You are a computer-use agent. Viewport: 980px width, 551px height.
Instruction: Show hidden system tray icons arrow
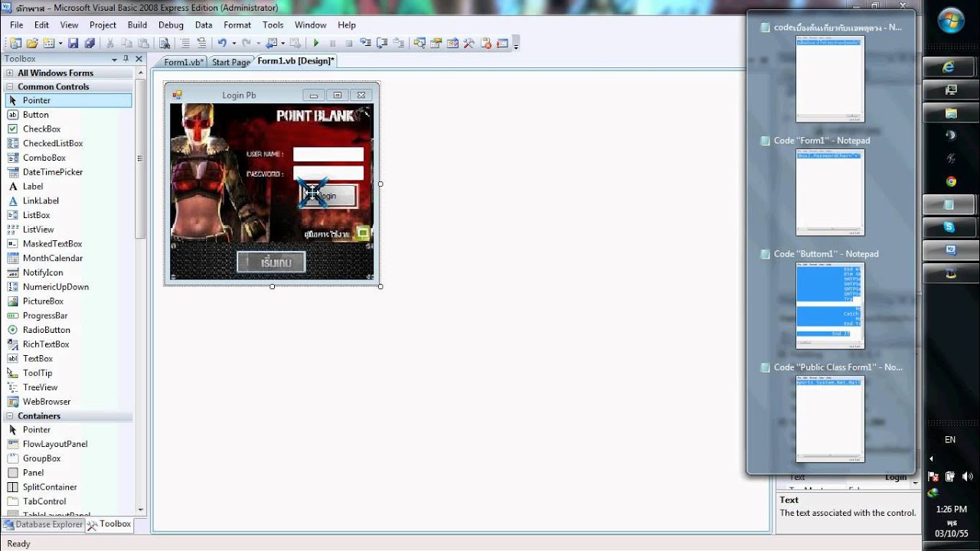pyautogui.click(x=932, y=458)
